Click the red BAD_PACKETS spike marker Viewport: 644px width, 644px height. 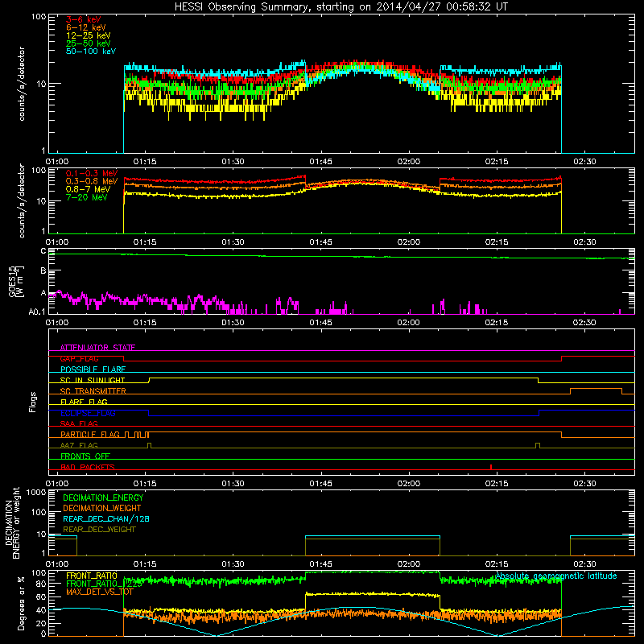click(491, 467)
